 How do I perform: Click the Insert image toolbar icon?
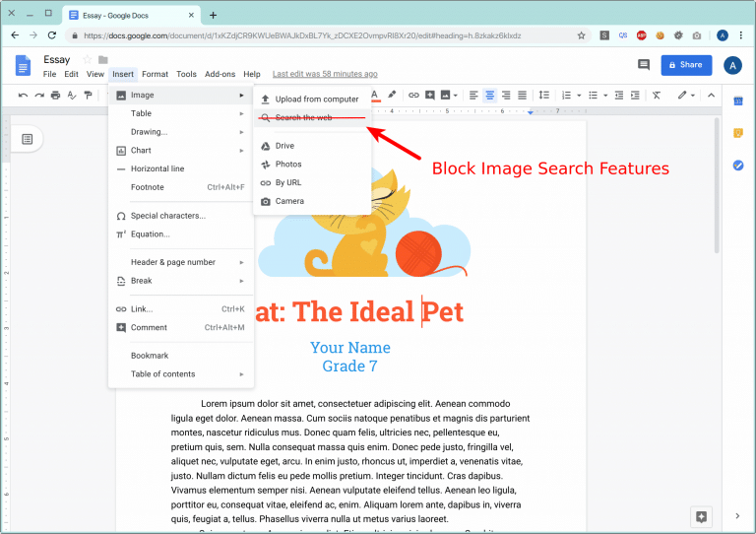(446, 95)
